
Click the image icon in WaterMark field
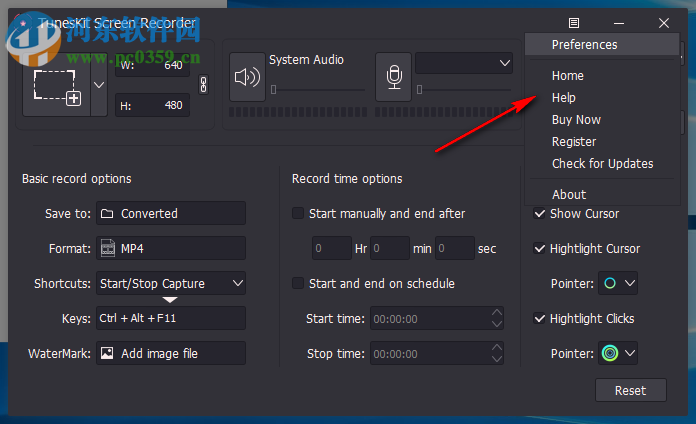[x=107, y=353]
